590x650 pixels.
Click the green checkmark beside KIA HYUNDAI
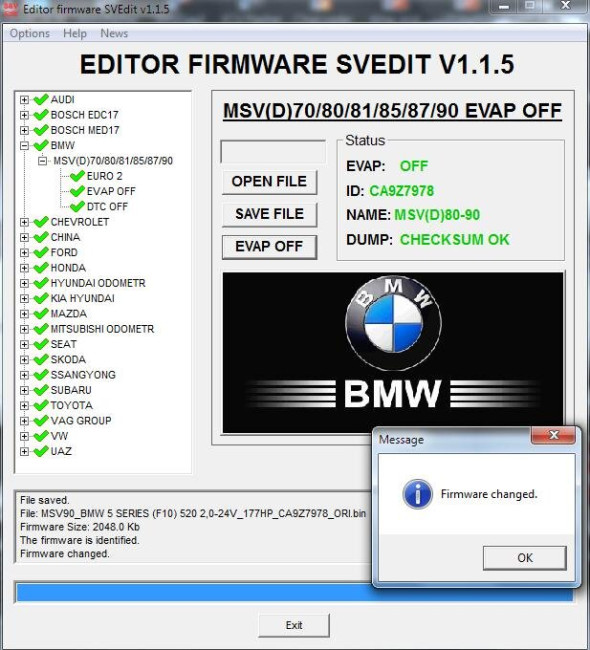coord(41,298)
